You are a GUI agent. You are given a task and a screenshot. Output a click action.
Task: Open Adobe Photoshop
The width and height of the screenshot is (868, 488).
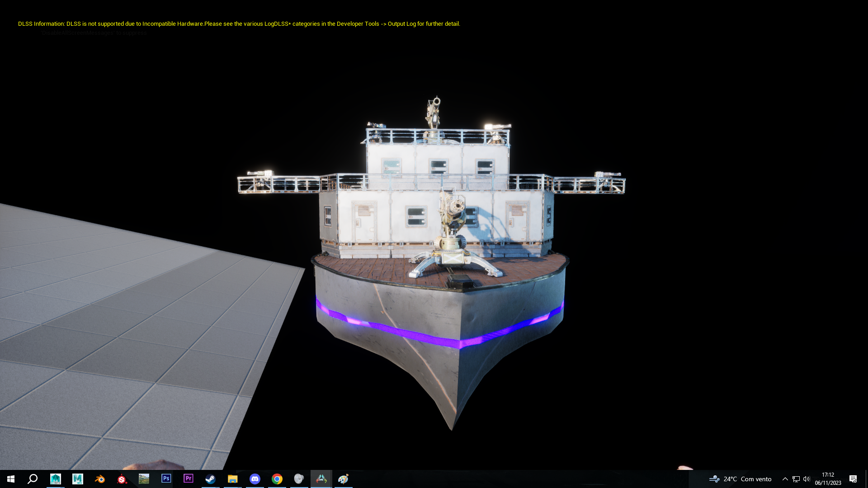click(166, 479)
